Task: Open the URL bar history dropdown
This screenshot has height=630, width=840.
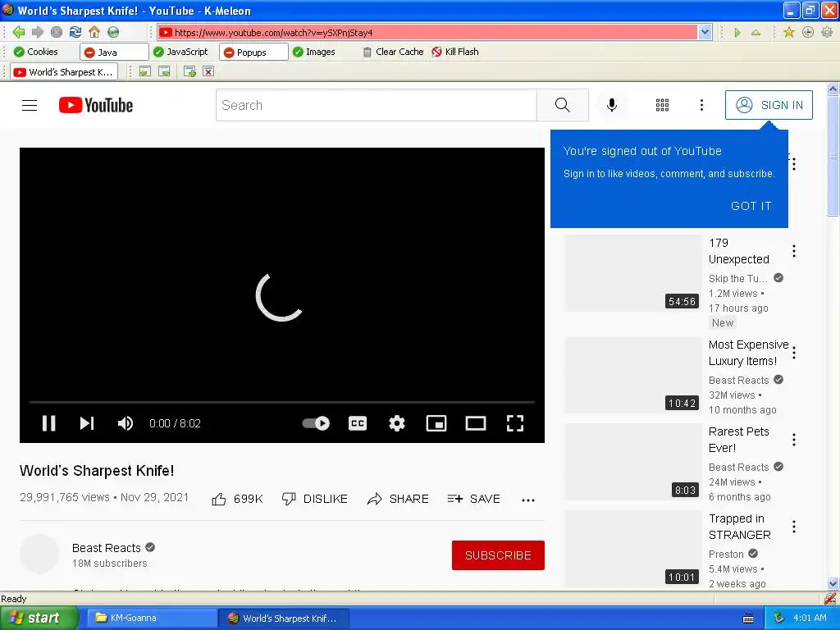Action: coord(705,32)
